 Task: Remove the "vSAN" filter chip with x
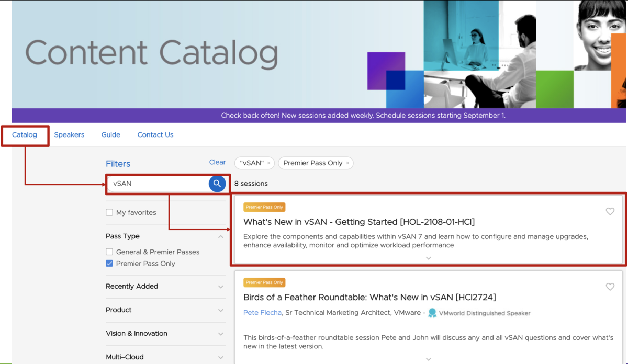269,163
